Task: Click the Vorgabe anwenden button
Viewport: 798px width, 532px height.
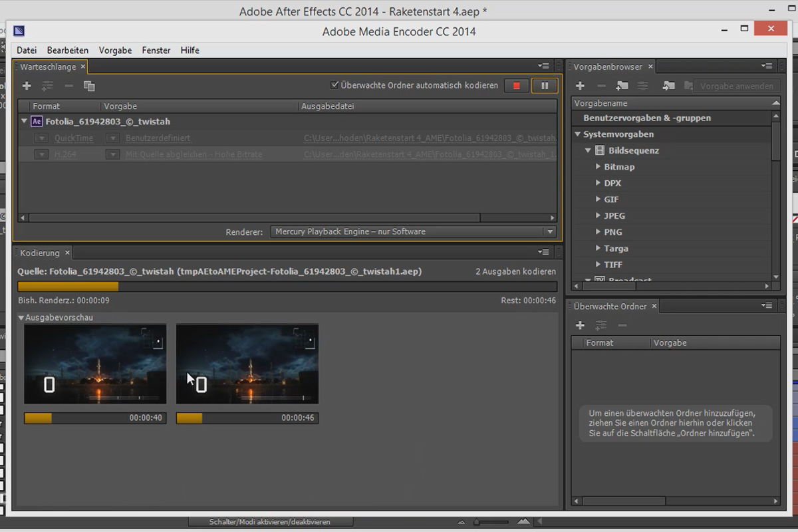Action: 736,86
